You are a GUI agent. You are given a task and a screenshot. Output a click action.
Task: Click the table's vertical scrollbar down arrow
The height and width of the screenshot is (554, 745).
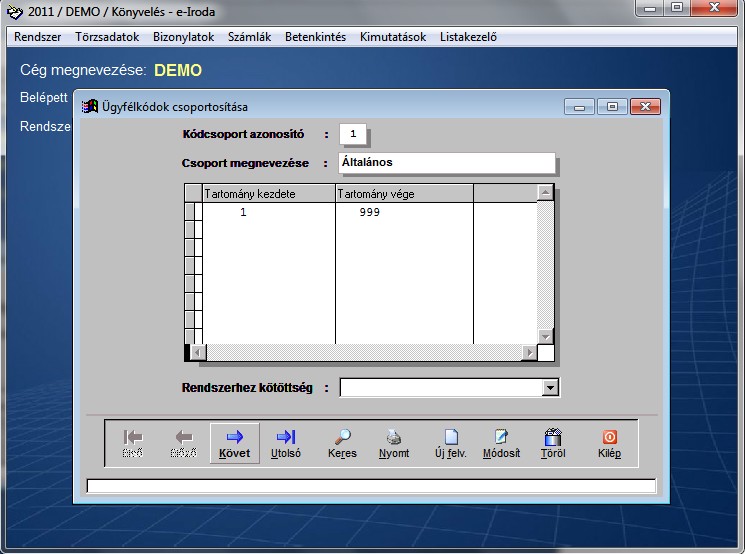tap(545, 337)
